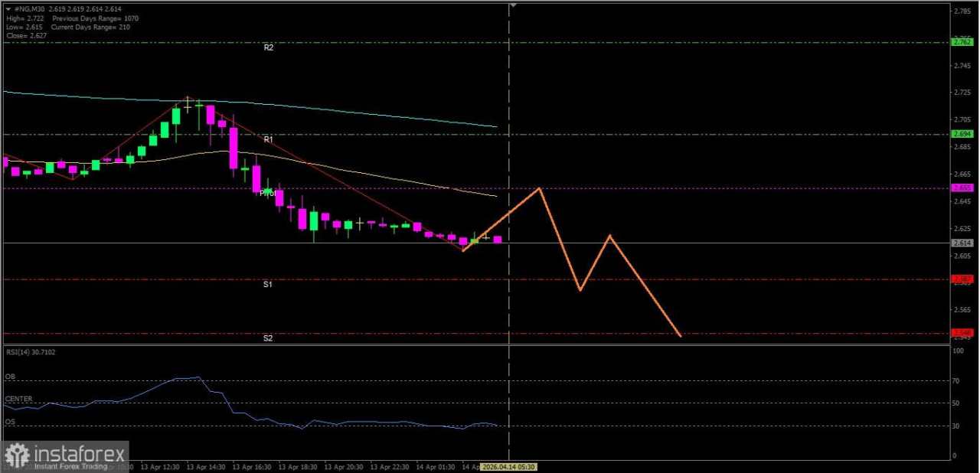Viewport: 980px width, 473px height.
Task: Click the green 2.694 price tag
Action: [x=962, y=133]
